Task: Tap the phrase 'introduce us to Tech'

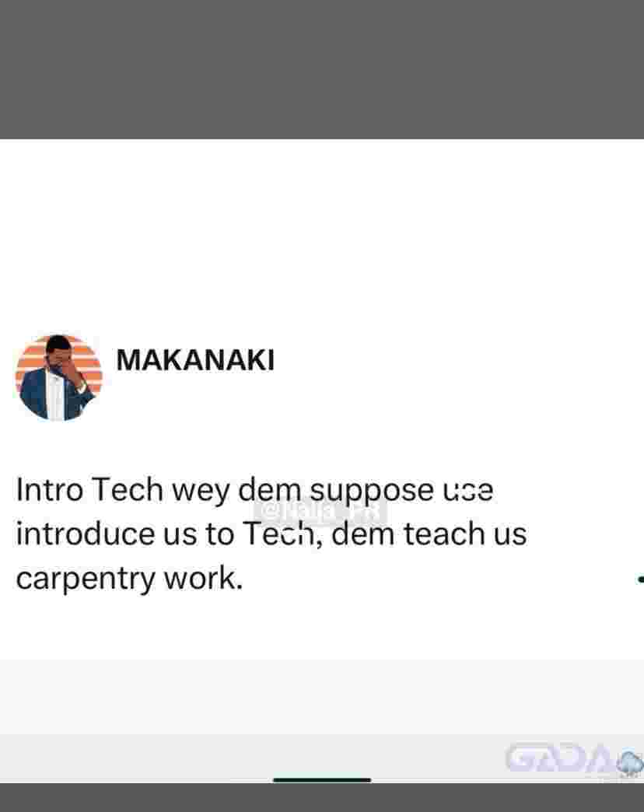Action: click(x=165, y=534)
